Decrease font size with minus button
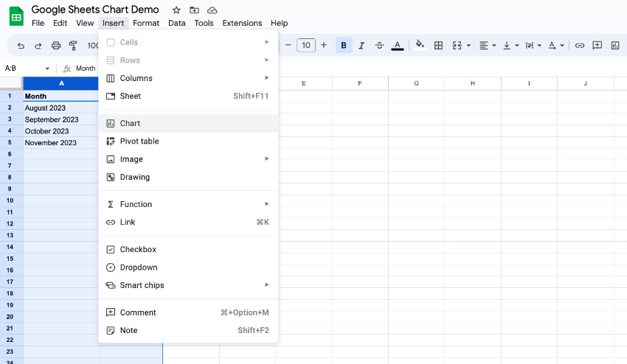This screenshot has width=627, height=364. pos(288,45)
